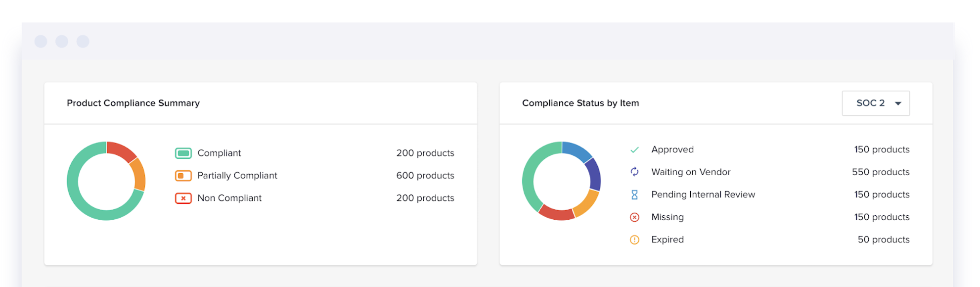Screen dimensions: 980x287
Task: Click the light blue segment of the Status donut
Action: [576, 150]
